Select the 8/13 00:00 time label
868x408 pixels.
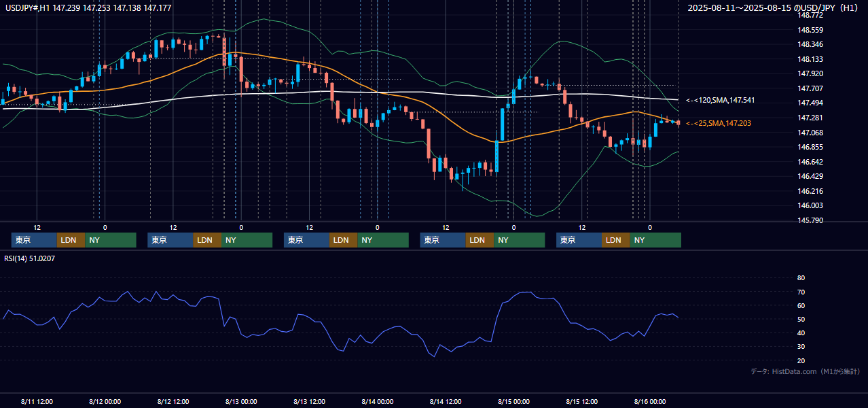(241, 401)
